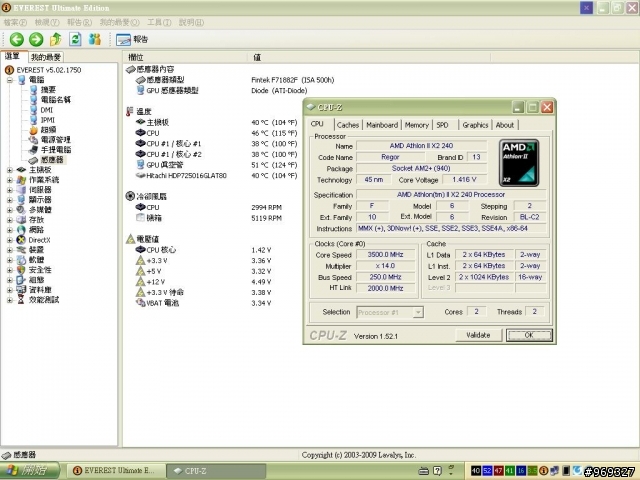Click tray temperature icon showing 52
Viewport: 640px width, 480px height.
487,471
